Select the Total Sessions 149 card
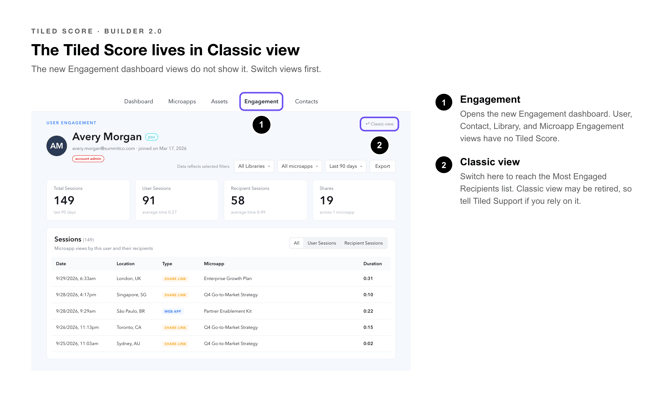 coord(88,200)
